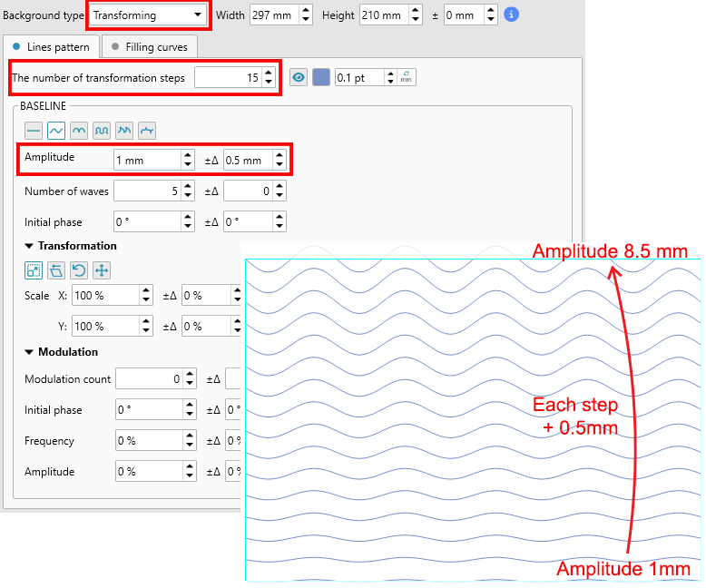
Task: Pick the custom curve baseline shape
Action: (148, 131)
